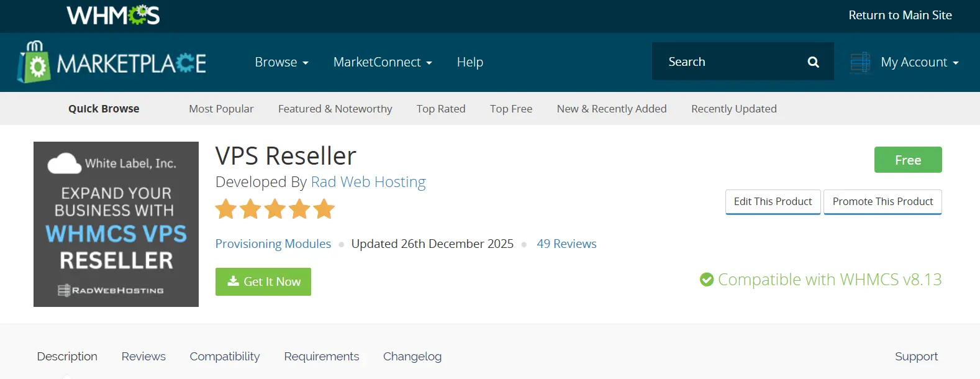Click the Quick Browse label

coord(104,109)
